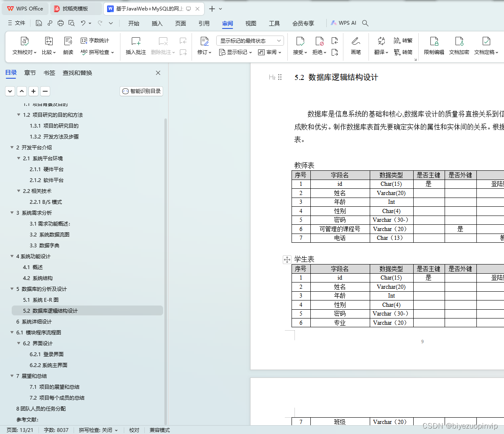The image size is (504, 434).
Task: Open the 显示标记 dropdown
Action: [x=235, y=52]
